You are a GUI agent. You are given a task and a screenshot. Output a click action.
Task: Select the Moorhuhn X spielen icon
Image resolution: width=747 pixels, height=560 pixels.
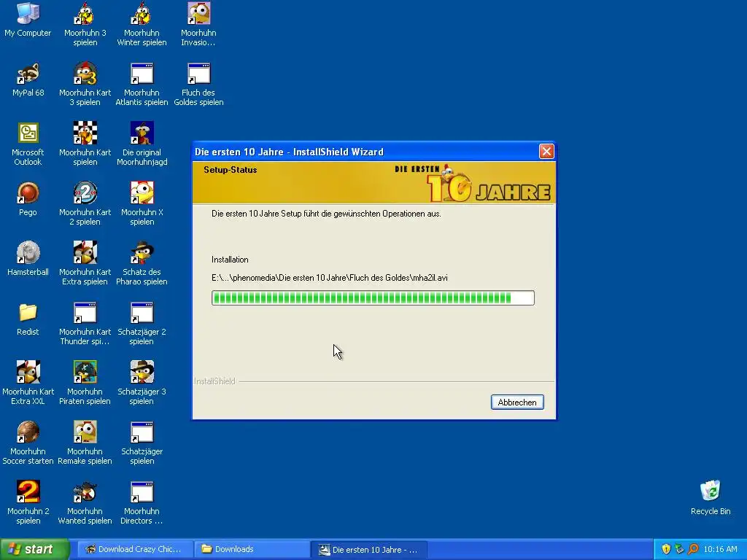142,204
